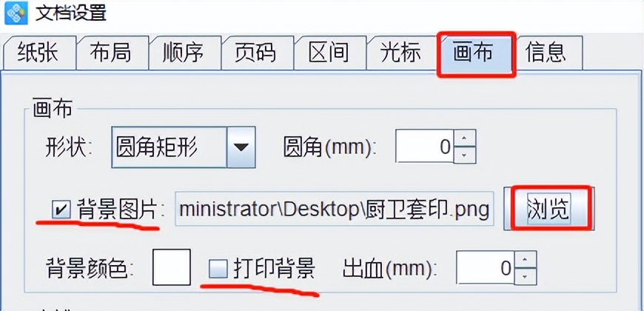644x311 pixels.
Task: Decrease 出血(mm) value with down arrow
Action: click(526, 276)
